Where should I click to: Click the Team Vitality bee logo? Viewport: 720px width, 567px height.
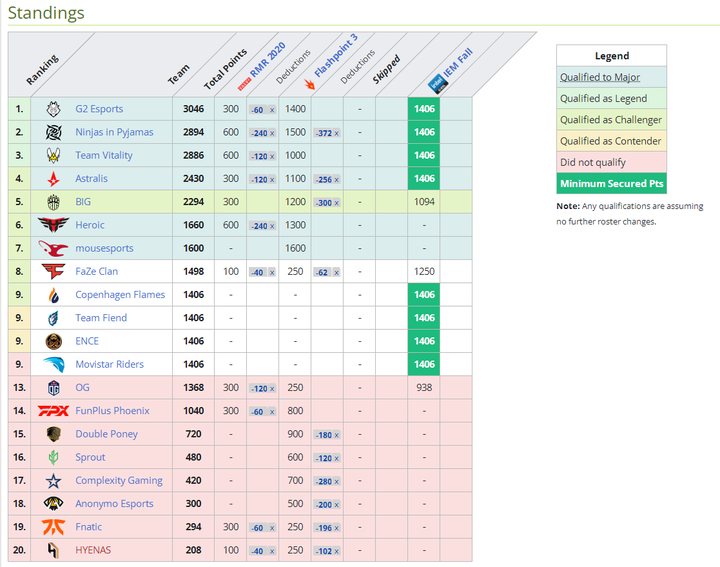(x=54, y=155)
